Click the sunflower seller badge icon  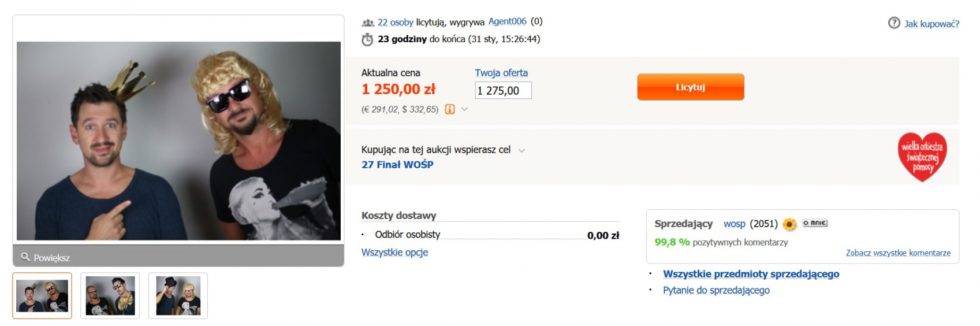coord(789,224)
